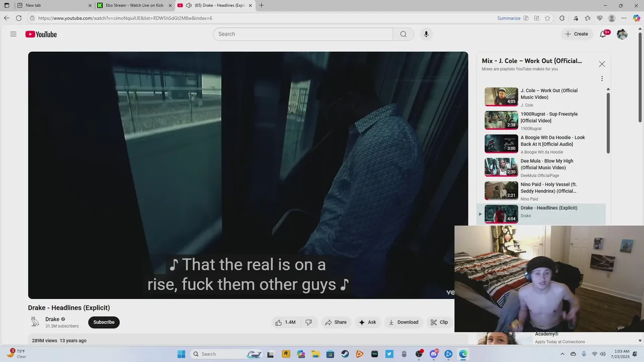644x362 pixels.
Task: Open the browser profile icon
Action: (x=612, y=18)
